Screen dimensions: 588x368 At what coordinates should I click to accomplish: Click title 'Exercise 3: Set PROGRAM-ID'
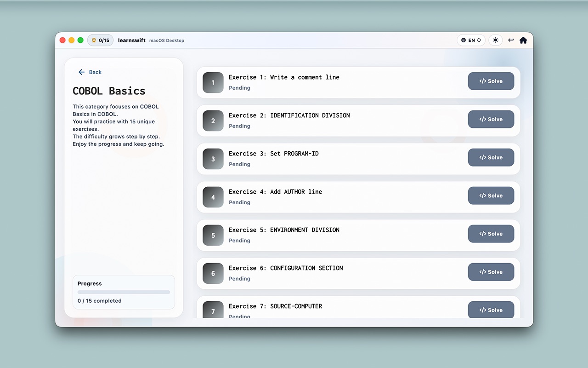274,154
